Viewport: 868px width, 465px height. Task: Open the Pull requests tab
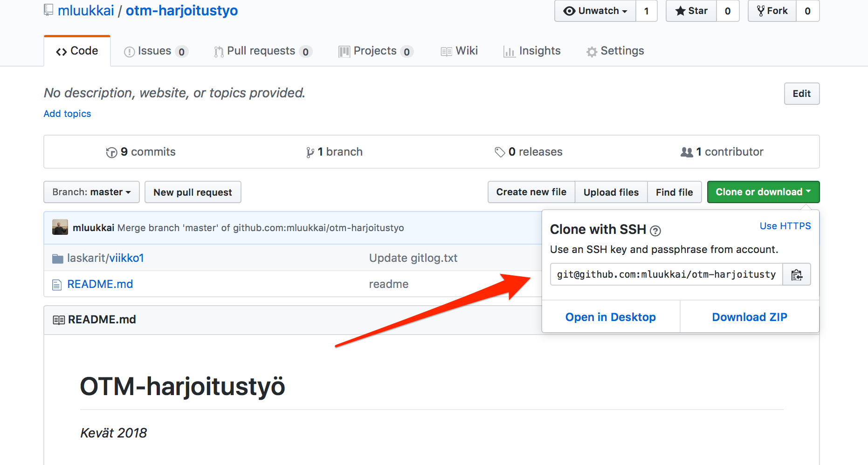pos(263,51)
